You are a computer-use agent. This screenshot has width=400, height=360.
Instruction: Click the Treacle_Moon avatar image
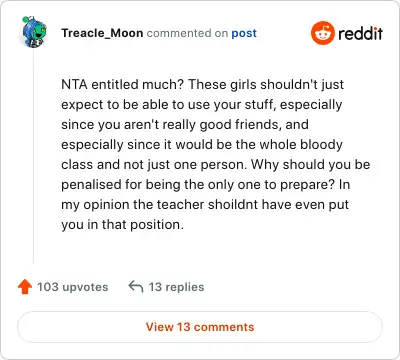34,32
